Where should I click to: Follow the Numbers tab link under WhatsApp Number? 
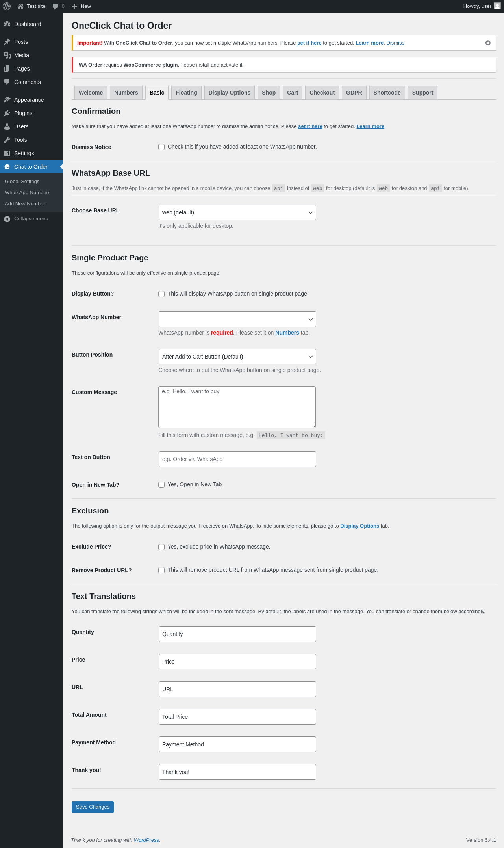coord(287,333)
